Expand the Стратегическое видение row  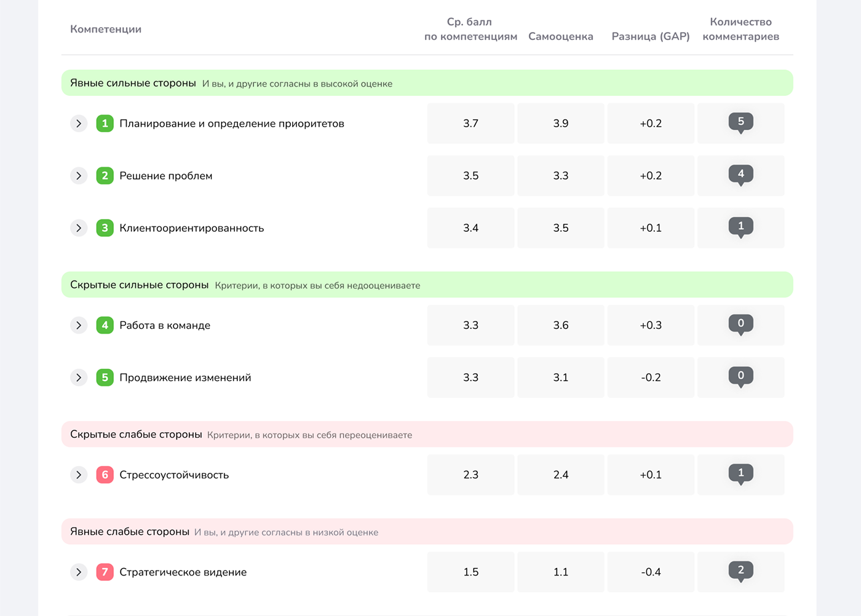79,572
